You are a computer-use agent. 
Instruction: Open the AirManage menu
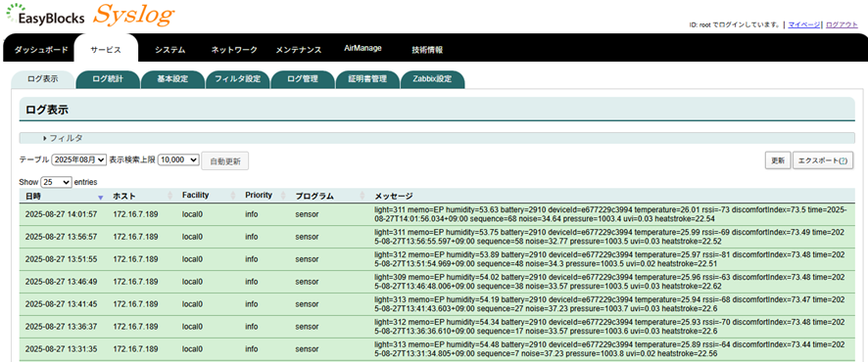[x=362, y=49]
